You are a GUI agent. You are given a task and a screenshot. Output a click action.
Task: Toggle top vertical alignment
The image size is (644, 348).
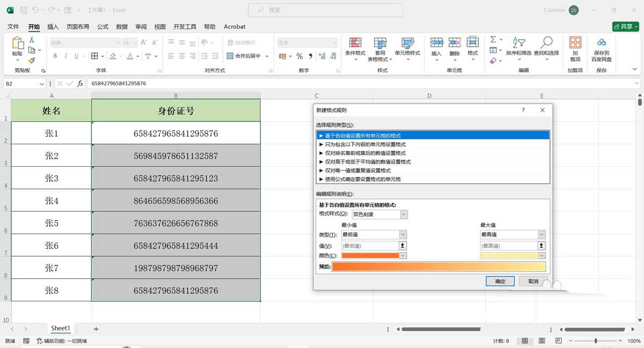[171, 42]
